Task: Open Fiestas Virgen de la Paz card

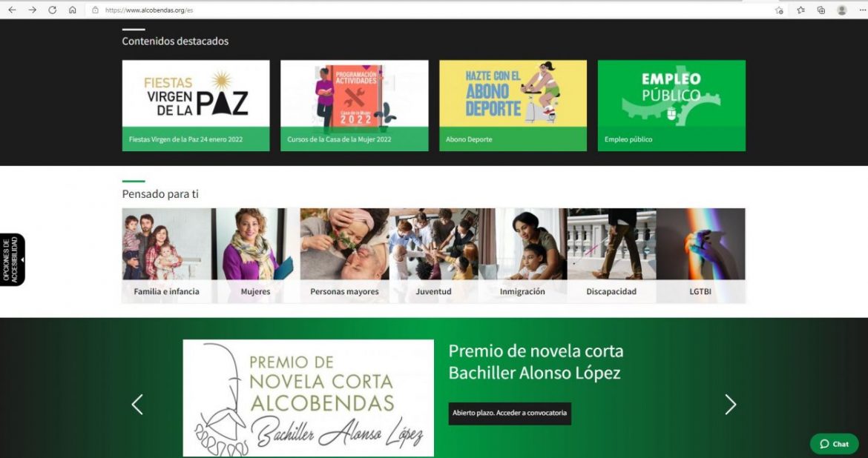Action: [x=196, y=106]
